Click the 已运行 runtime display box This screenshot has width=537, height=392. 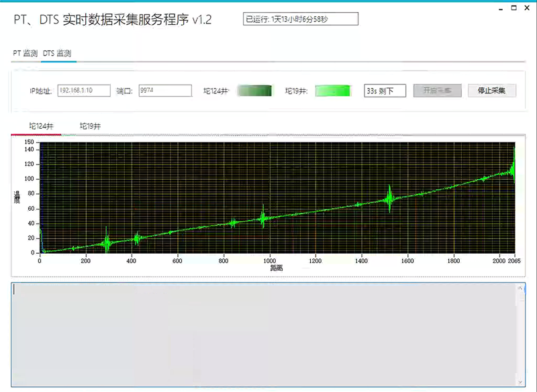point(301,19)
